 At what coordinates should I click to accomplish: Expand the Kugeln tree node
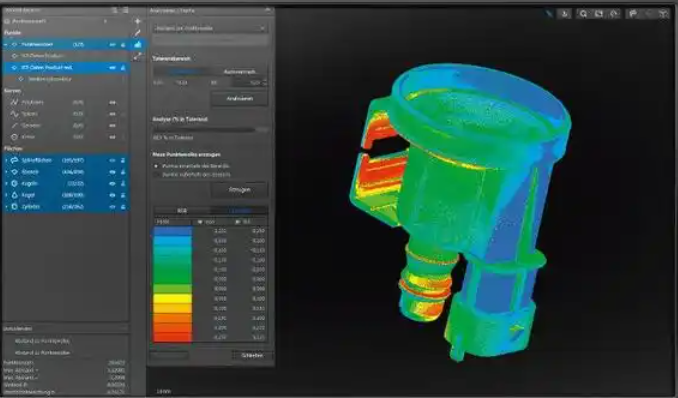(6, 183)
